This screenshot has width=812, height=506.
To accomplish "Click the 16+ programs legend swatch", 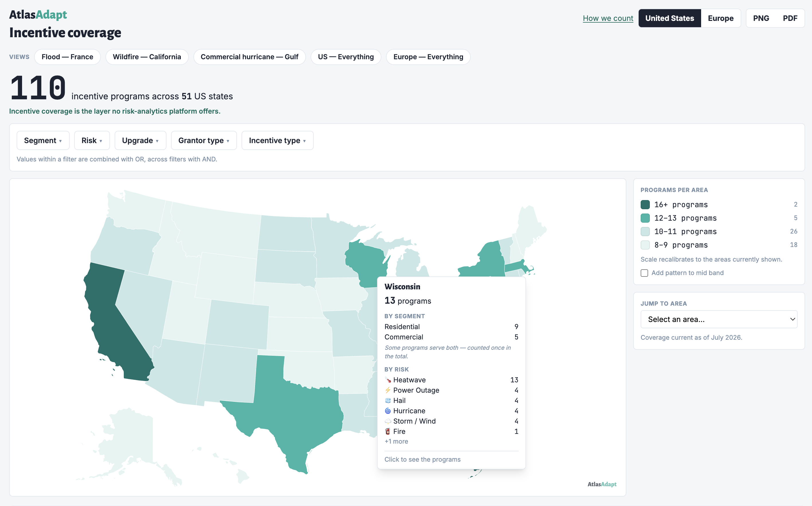I will click(x=645, y=204).
